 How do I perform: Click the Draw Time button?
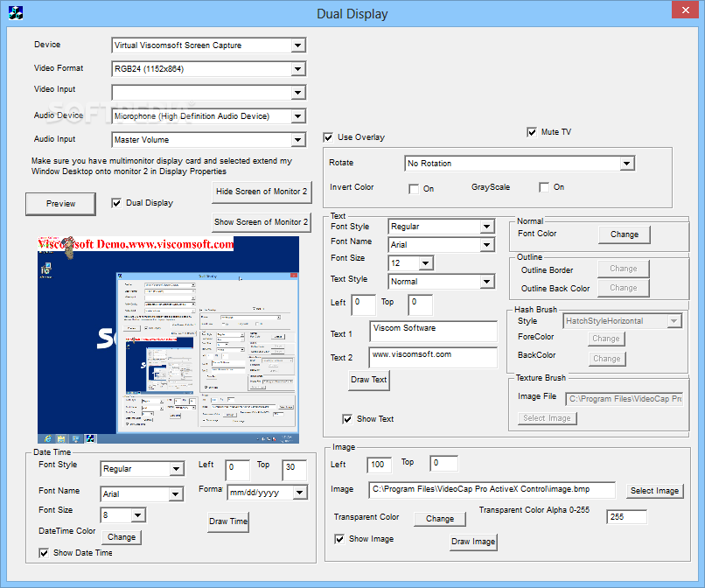(228, 521)
